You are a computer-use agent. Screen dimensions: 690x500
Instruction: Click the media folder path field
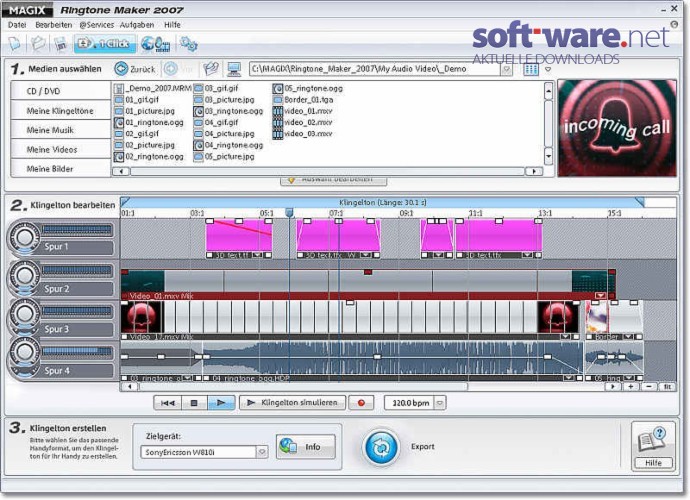click(375, 69)
